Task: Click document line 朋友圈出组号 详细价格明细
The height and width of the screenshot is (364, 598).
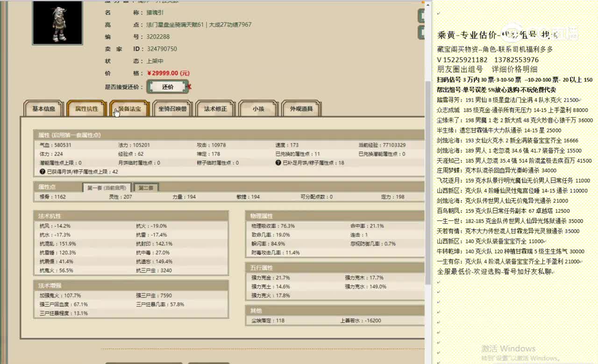Action: [487, 69]
